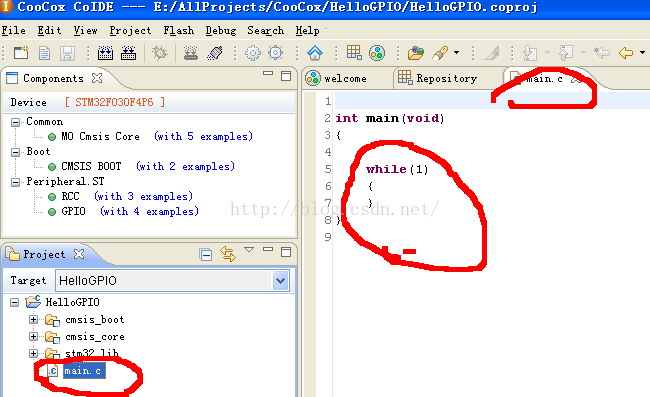The height and width of the screenshot is (397, 650).
Task: Switch to the Repository tab
Action: 438,78
